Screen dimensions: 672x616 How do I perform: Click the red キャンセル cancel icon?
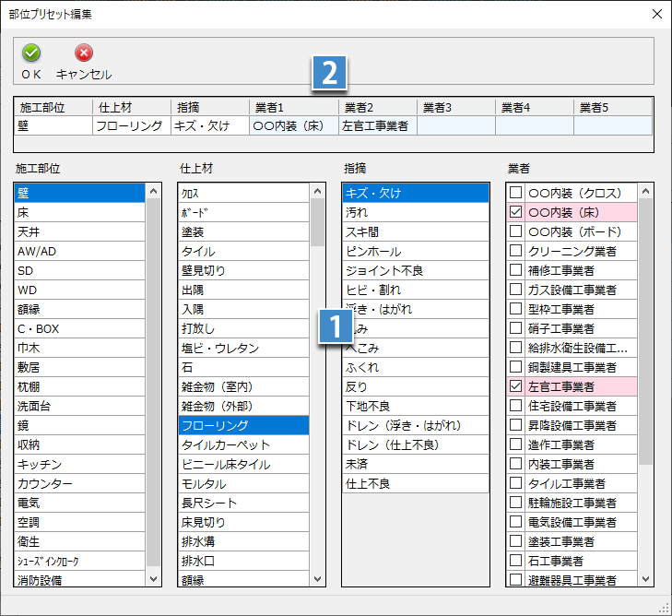tap(84, 53)
